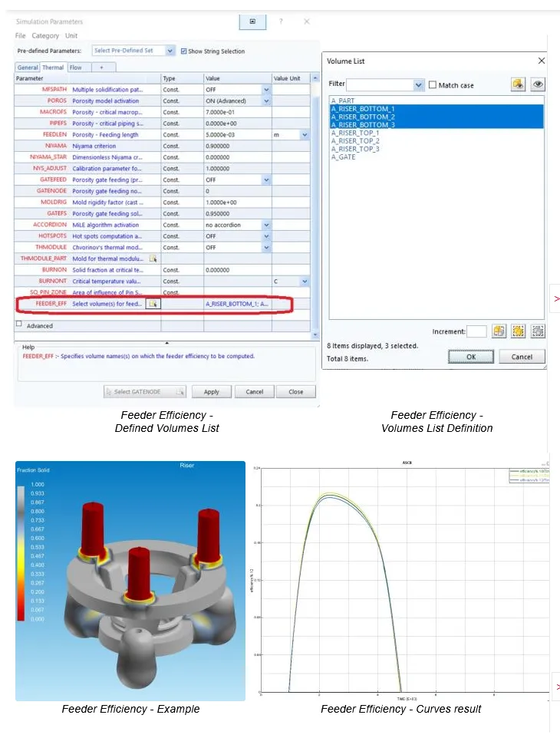This screenshot has width=560, height=738.
Task: Click the Fraction Solid color scale bar
Action: point(21,552)
